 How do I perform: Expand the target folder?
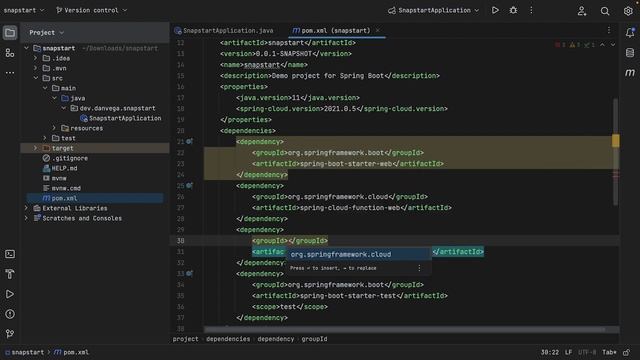tap(36, 148)
